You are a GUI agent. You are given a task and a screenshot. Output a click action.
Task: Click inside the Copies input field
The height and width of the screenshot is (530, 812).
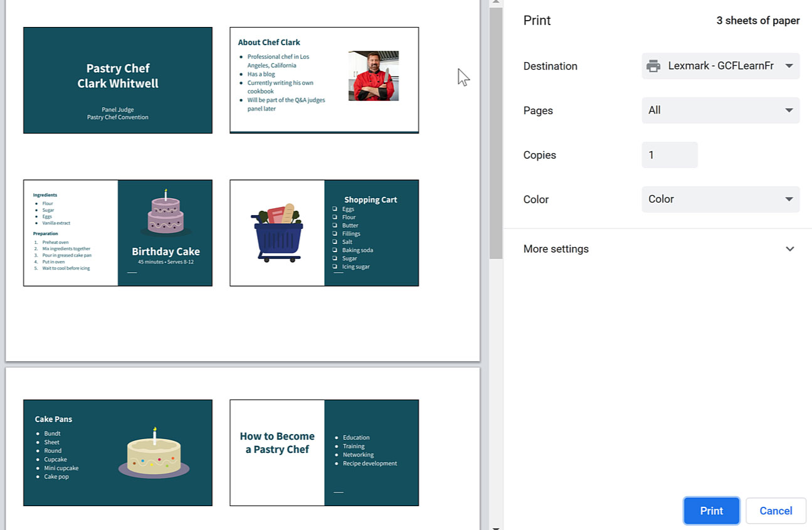(669, 155)
